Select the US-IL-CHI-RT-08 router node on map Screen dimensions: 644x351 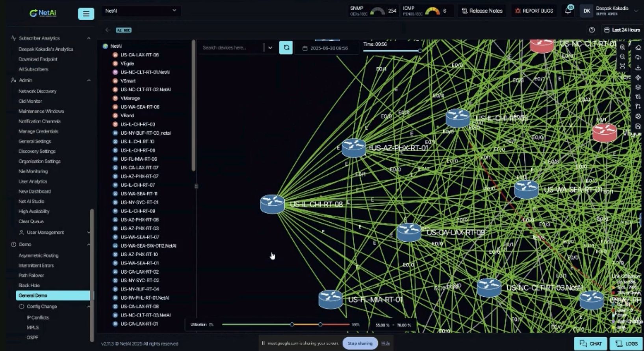[272, 204]
